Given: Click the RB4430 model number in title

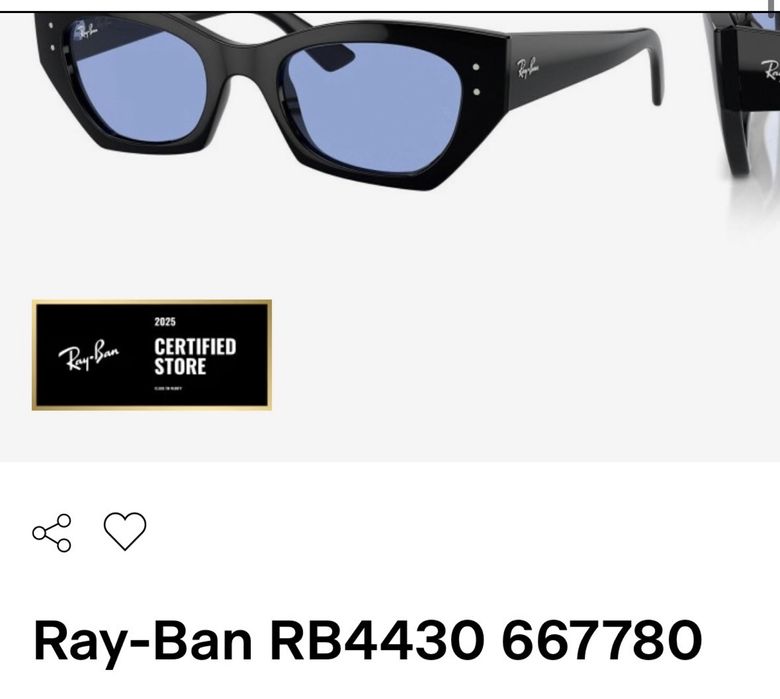Looking at the screenshot, I should coord(377,639).
